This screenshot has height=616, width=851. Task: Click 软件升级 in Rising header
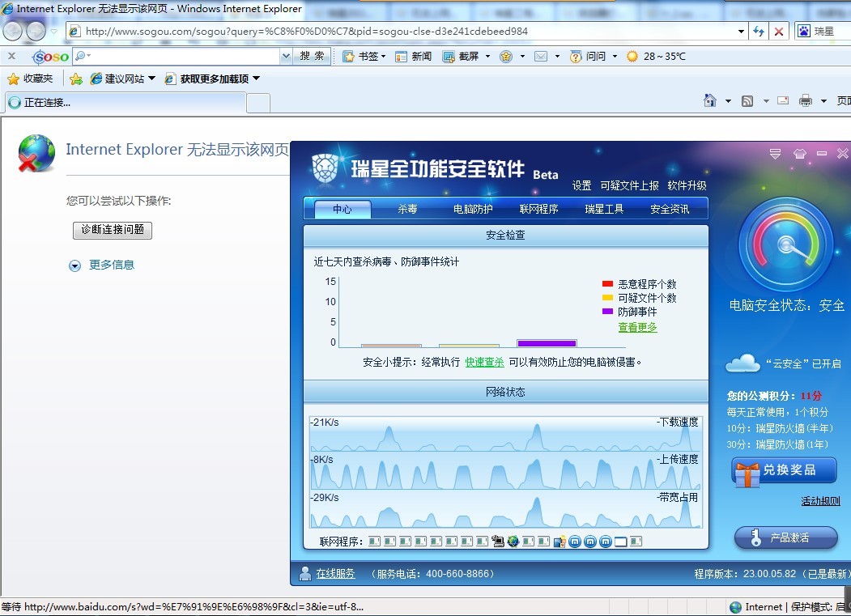pyautogui.click(x=687, y=185)
